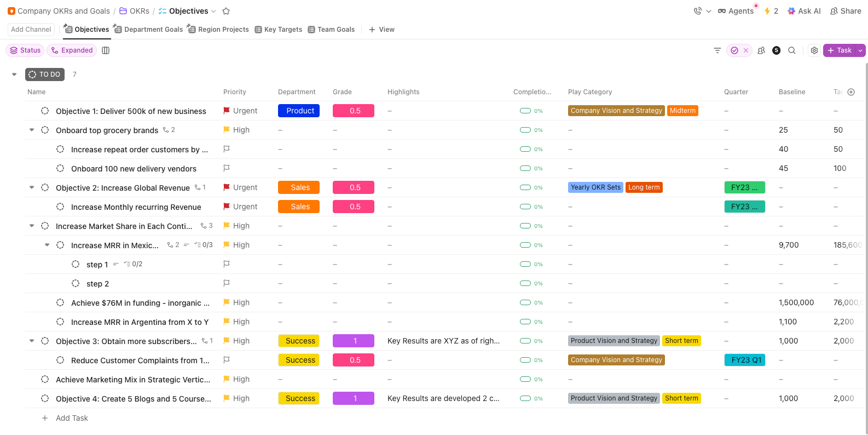Open Agents panel
The height and width of the screenshot is (435, 868).
[736, 11]
